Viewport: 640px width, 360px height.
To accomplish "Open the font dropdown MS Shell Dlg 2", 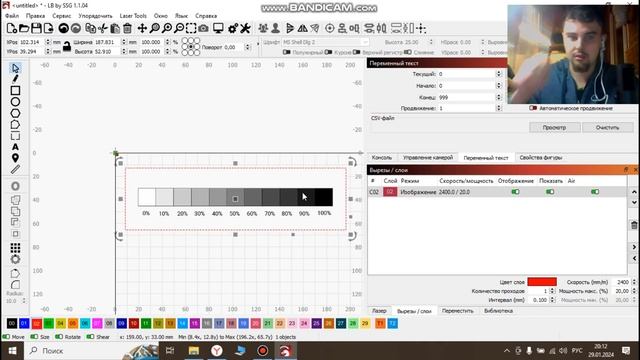I will click(x=325, y=42).
